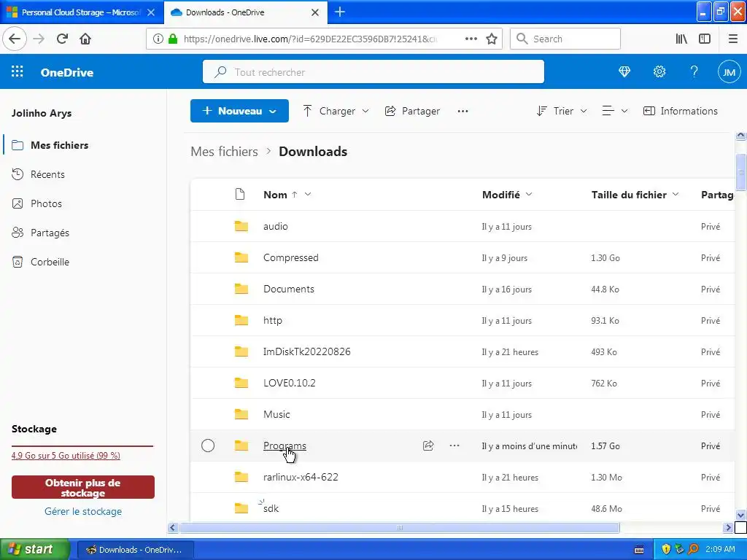Open the Informations pane button

tap(681, 111)
